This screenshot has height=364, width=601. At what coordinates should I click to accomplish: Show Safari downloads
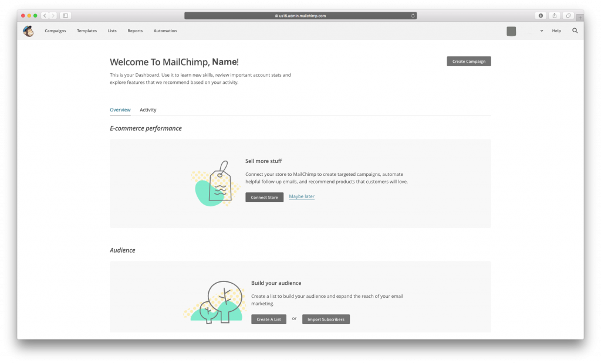pyautogui.click(x=541, y=16)
